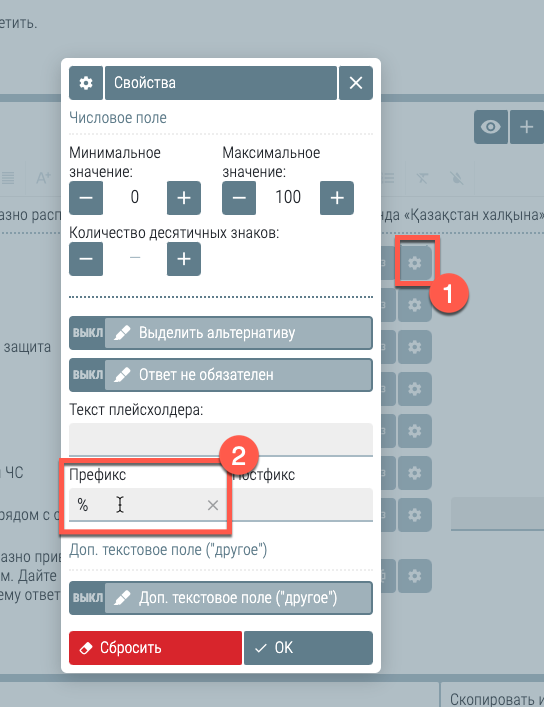544x707 pixels.
Task: Click the red Сбросить button
Action: point(155,648)
